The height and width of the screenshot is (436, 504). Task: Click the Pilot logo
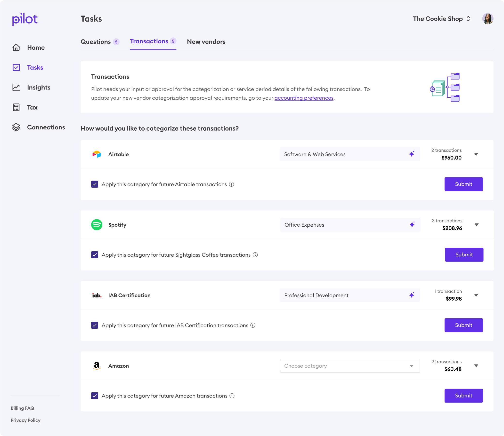25,19
